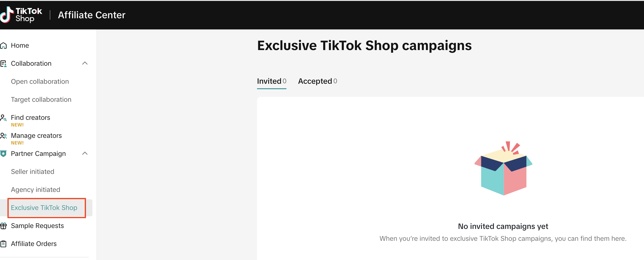The height and width of the screenshot is (260, 644).
Task: Open Seller initiated campaigns
Action: (32, 172)
